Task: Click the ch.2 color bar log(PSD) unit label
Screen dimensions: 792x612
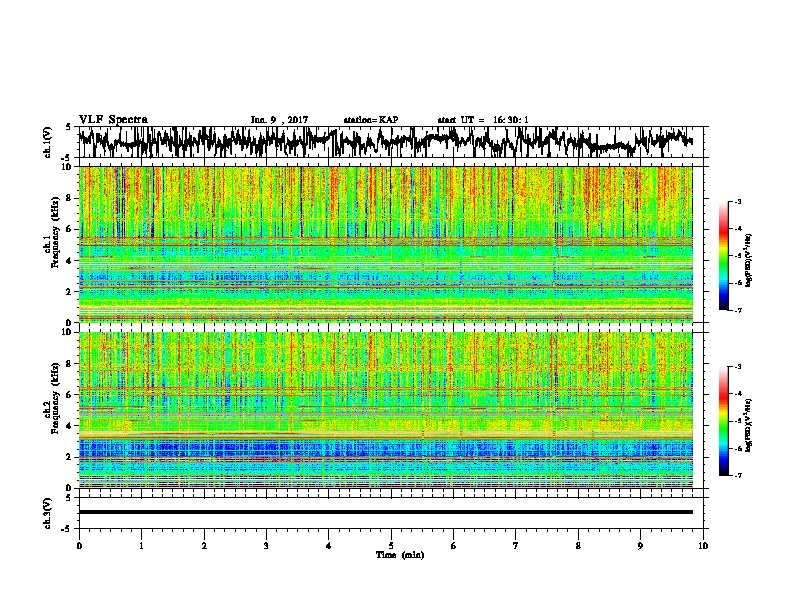Action: pos(749,425)
